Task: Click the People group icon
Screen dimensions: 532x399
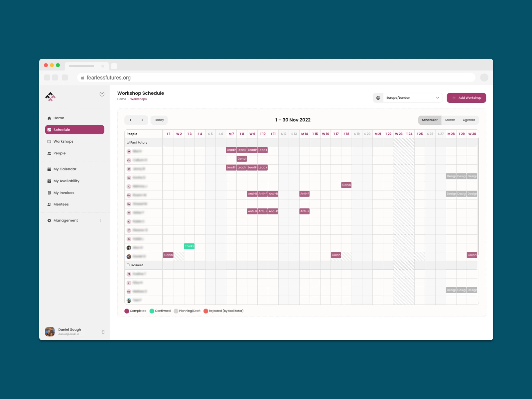Action: [49, 153]
